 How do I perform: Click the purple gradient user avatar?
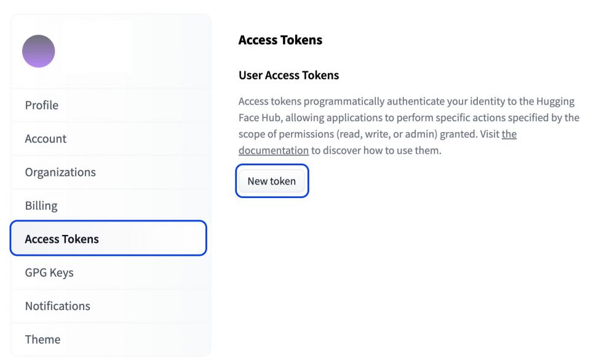[x=39, y=51]
